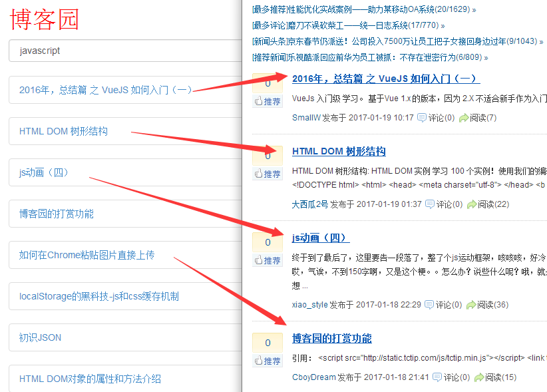Click summary text starting VueJs 入门级 学习

(419, 98)
